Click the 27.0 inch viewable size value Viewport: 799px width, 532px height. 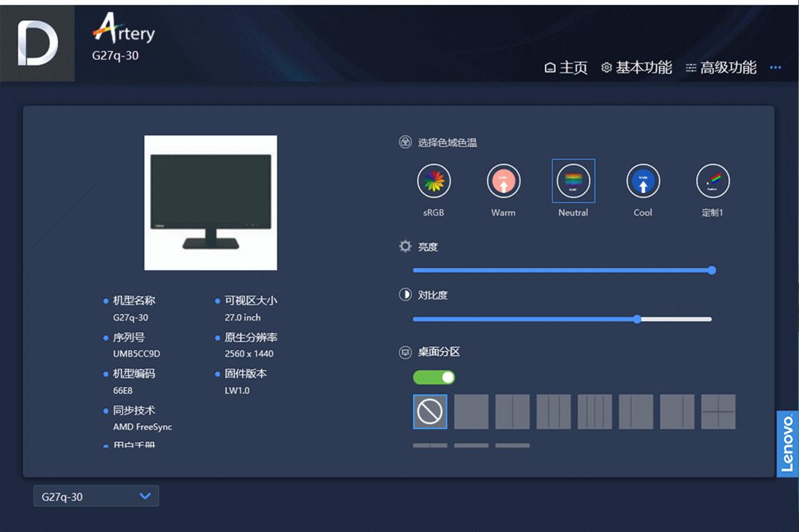point(242,318)
